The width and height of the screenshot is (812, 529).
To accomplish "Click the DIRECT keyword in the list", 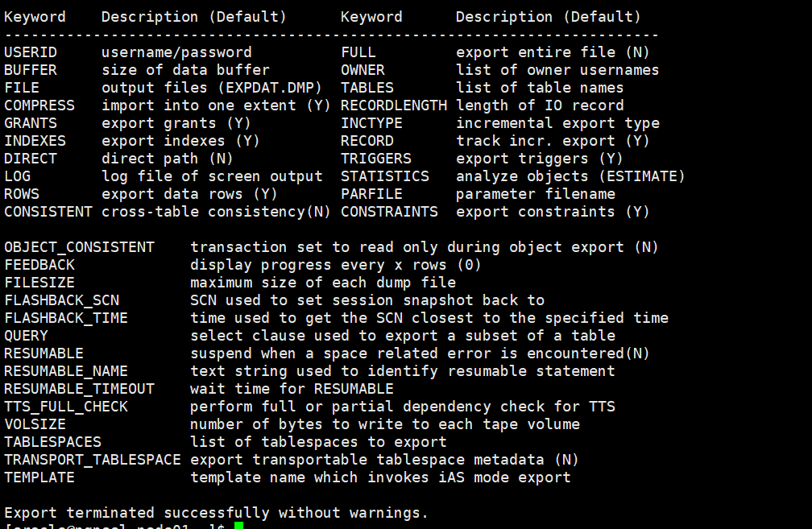I will coord(31,159).
